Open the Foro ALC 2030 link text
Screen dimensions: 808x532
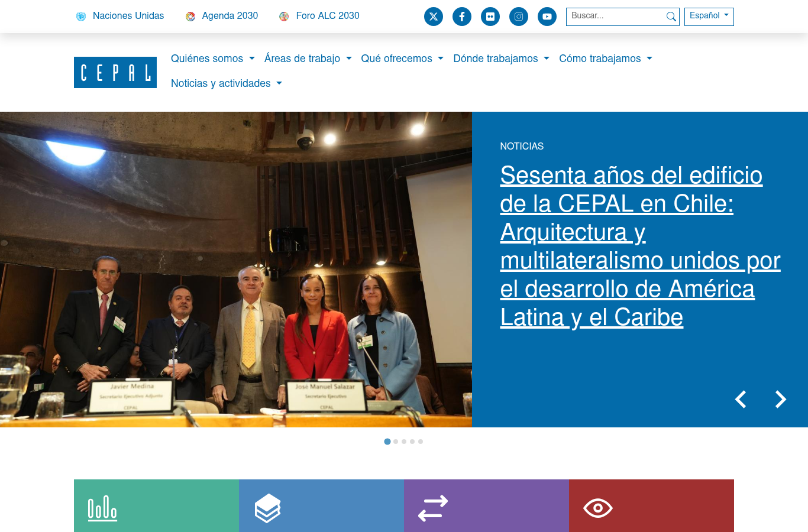[x=328, y=16]
